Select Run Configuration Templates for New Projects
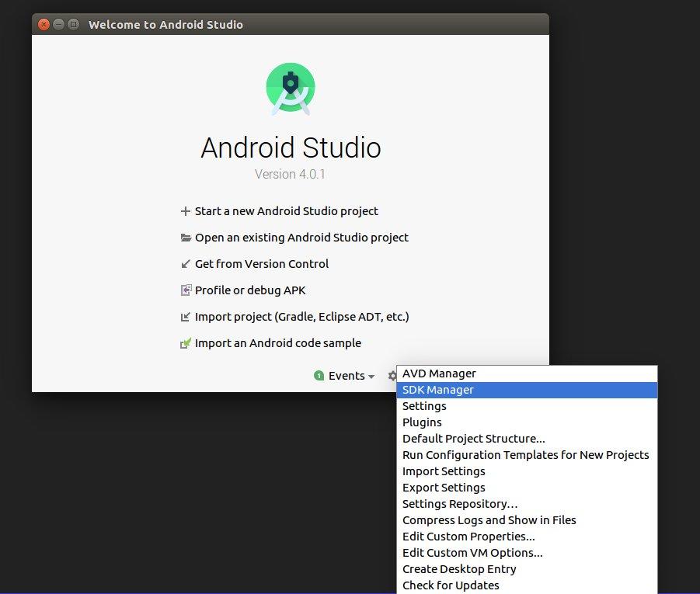 click(527, 455)
